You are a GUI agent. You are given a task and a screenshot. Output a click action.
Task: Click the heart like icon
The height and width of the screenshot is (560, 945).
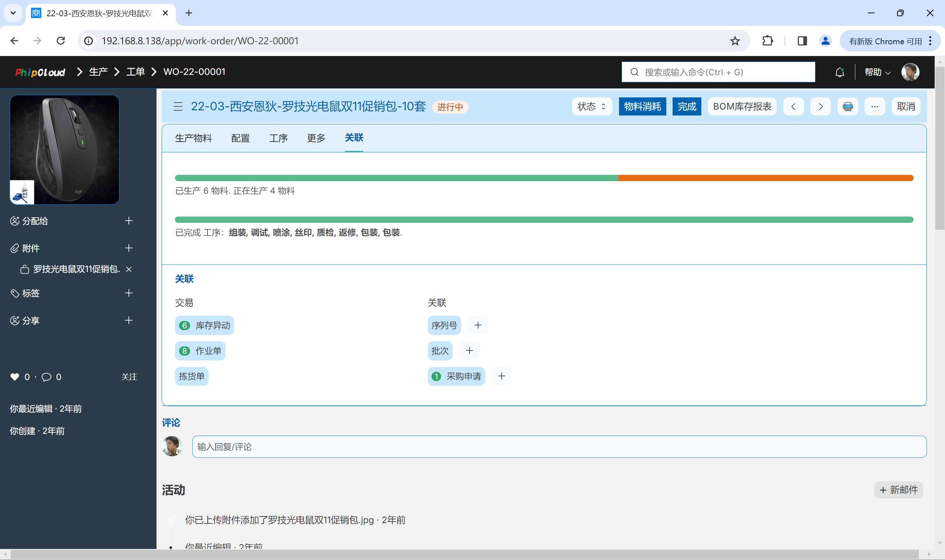point(15,377)
